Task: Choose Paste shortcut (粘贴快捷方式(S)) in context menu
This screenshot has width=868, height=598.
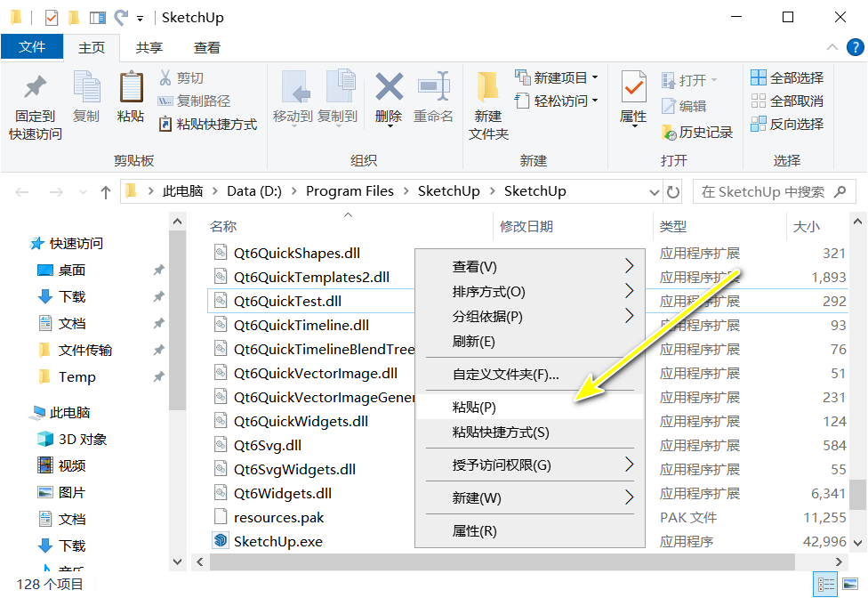Action: pyautogui.click(x=530, y=432)
